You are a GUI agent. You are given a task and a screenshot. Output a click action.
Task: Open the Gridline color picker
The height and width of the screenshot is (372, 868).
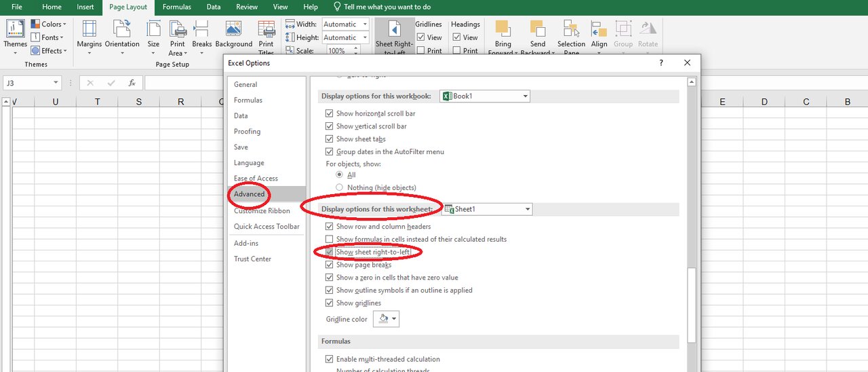[x=385, y=319]
